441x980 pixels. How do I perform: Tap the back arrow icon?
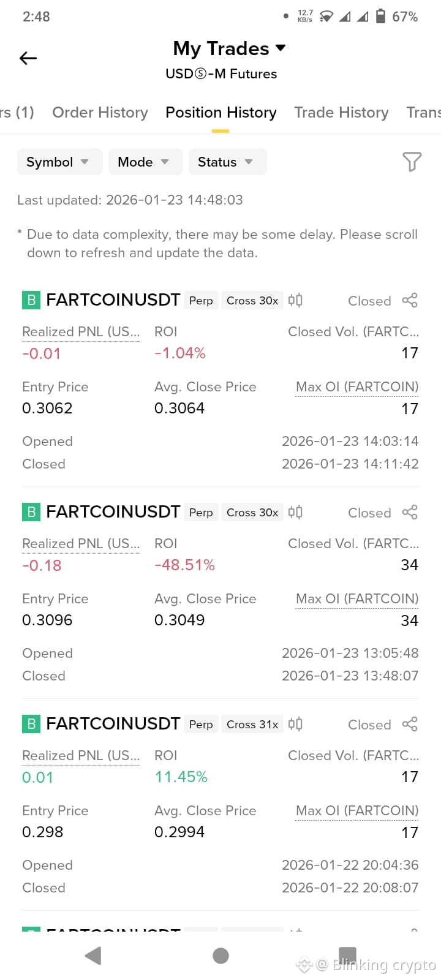point(28,58)
